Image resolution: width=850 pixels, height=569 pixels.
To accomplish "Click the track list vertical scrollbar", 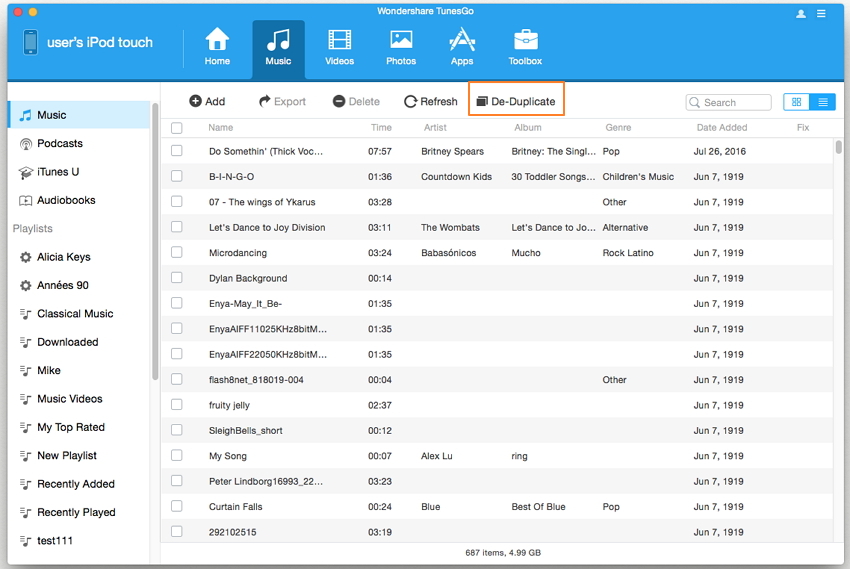I will (838, 147).
